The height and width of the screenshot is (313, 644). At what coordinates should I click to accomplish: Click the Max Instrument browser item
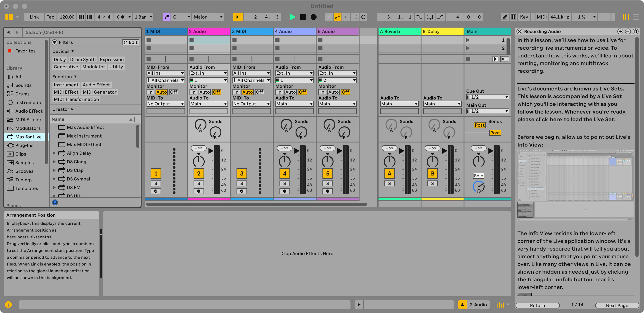[84, 136]
